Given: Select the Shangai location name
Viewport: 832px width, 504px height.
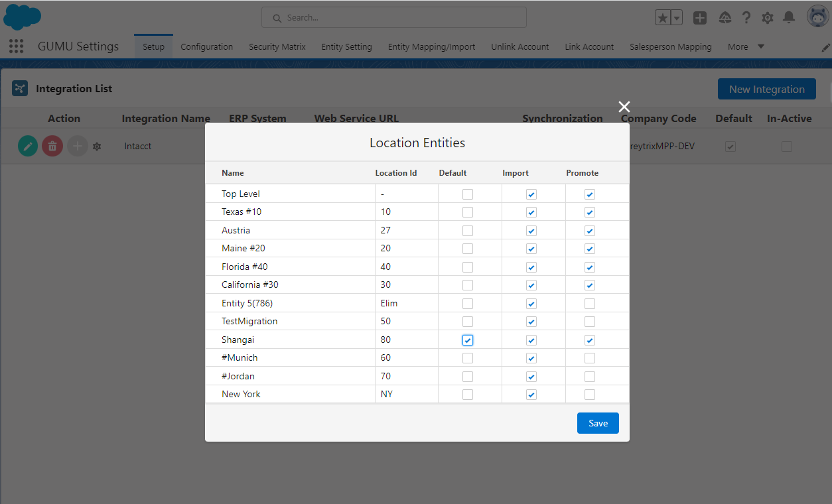Looking at the screenshot, I should click(238, 340).
